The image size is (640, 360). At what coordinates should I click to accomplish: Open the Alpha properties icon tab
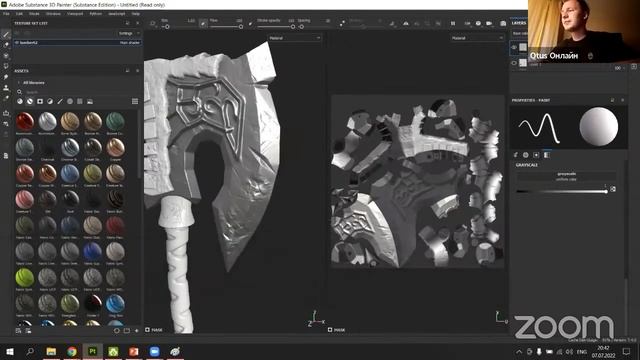pyautogui.click(x=526, y=155)
